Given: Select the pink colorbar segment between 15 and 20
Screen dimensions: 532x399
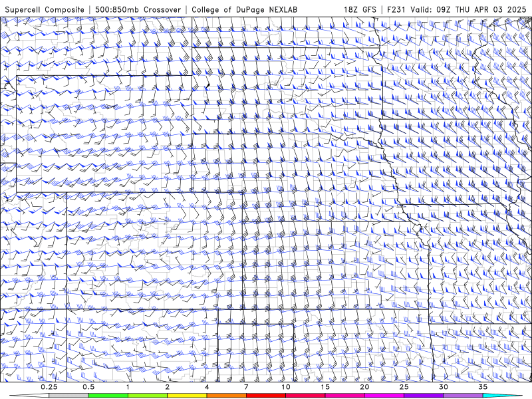Looking at the screenshot, I should (x=344, y=396).
